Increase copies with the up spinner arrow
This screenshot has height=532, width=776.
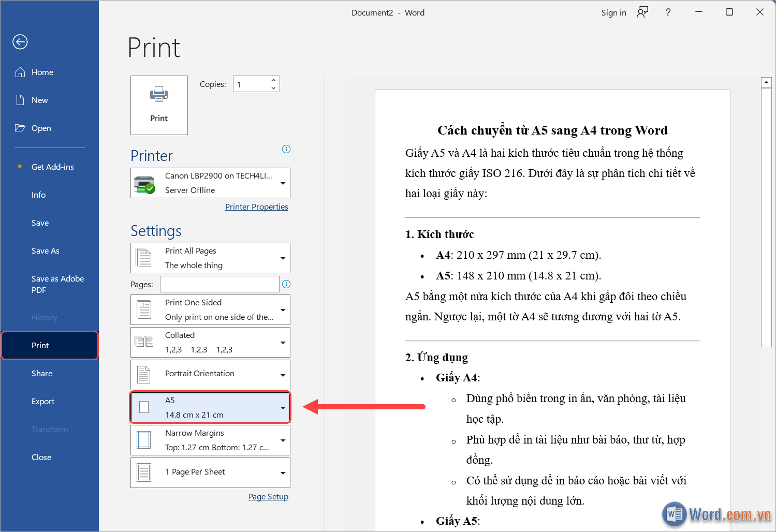click(x=273, y=80)
